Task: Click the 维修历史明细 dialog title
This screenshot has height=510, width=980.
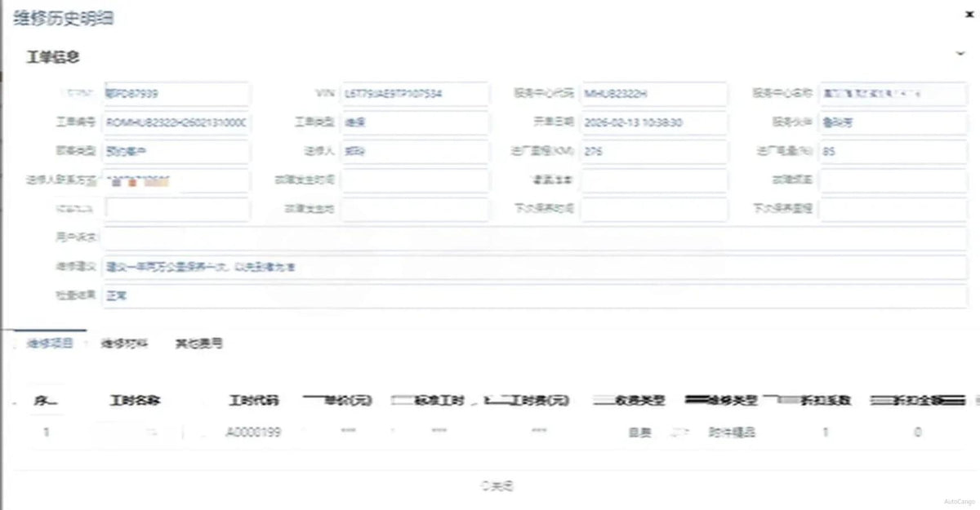Action: [64, 18]
